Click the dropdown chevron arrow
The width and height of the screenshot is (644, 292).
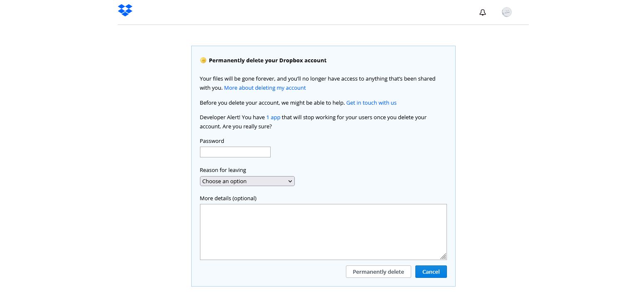(290, 181)
